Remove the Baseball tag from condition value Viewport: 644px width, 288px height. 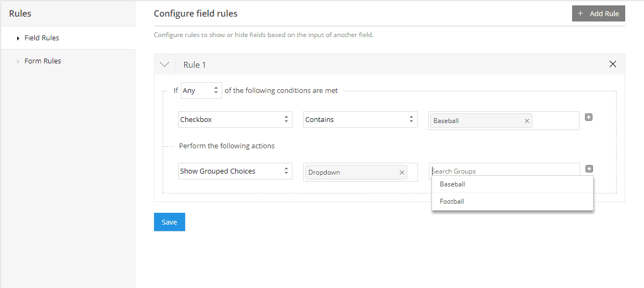click(527, 121)
